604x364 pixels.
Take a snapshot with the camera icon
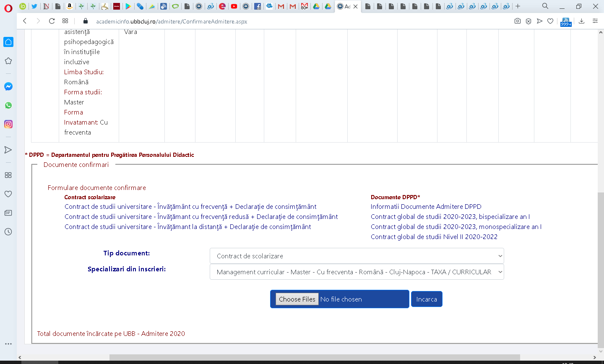tap(518, 21)
